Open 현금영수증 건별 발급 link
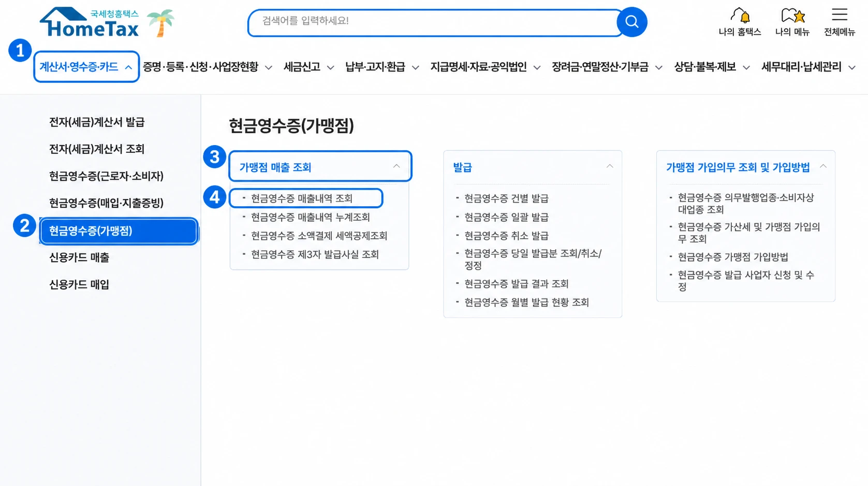The image size is (868, 486). click(506, 198)
